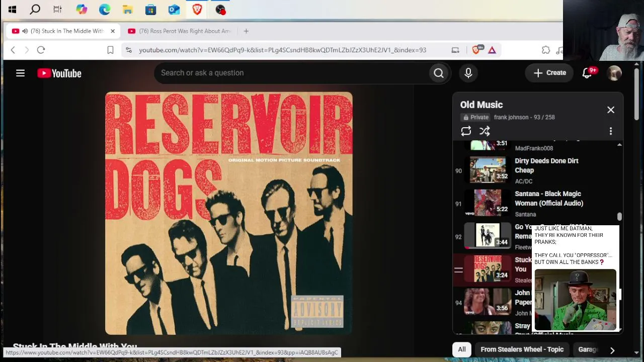Open browser extensions puzzle icon
This screenshot has height=362, width=644.
pyautogui.click(x=546, y=50)
